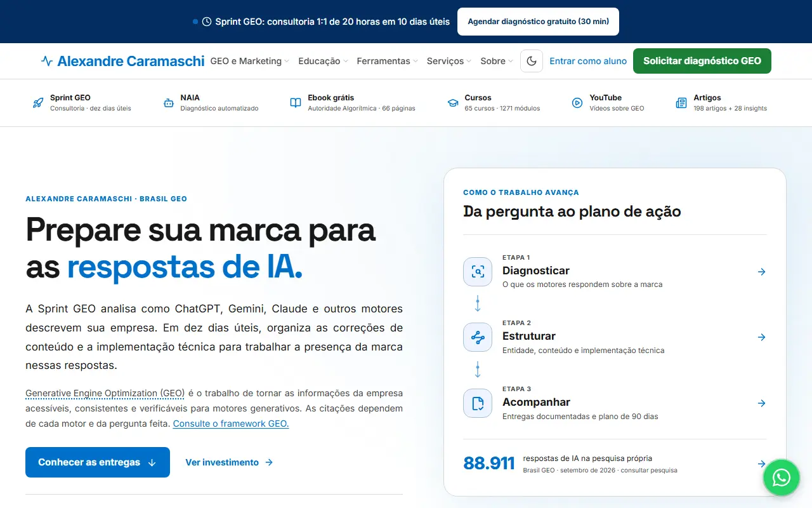Click the Acompanhar document-check icon
812x508 pixels.
point(478,403)
